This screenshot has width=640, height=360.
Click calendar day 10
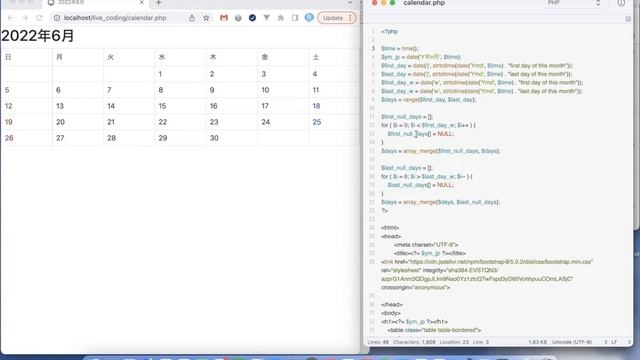(265, 90)
